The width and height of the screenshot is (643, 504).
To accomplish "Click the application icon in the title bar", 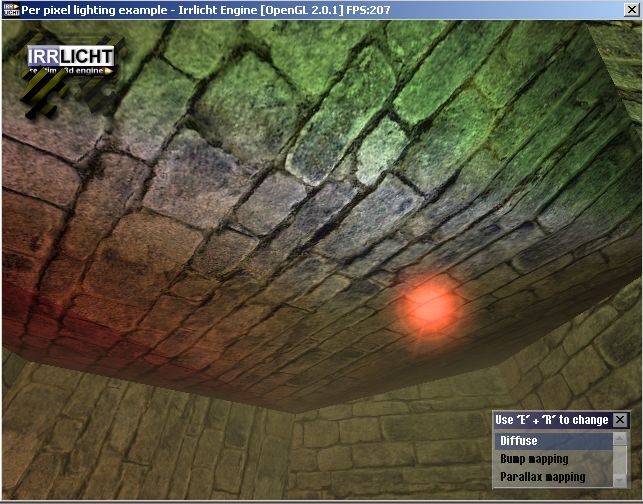I will coord(12,9).
